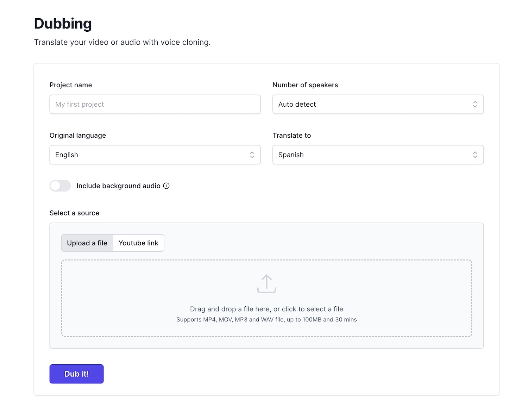The height and width of the screenshot is (420, 528).
Task: Click the Select a source label area
Action: pos(74,213)
